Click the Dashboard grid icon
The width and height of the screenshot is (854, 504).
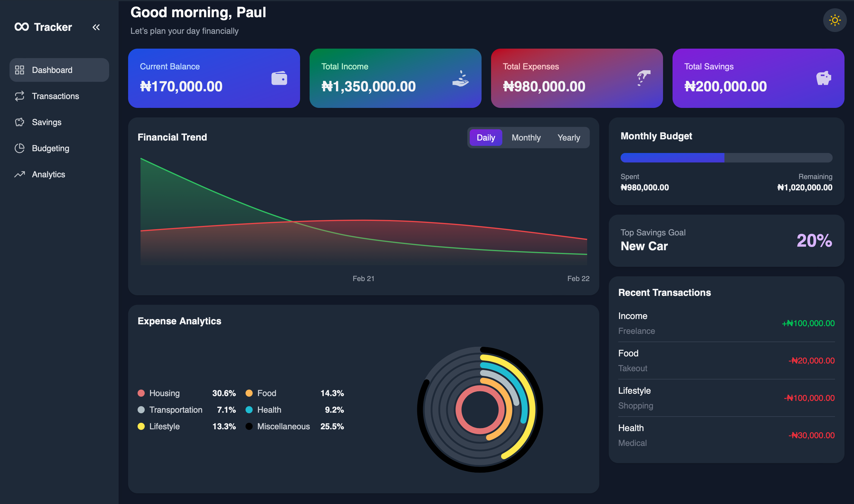tap(19, 70)
